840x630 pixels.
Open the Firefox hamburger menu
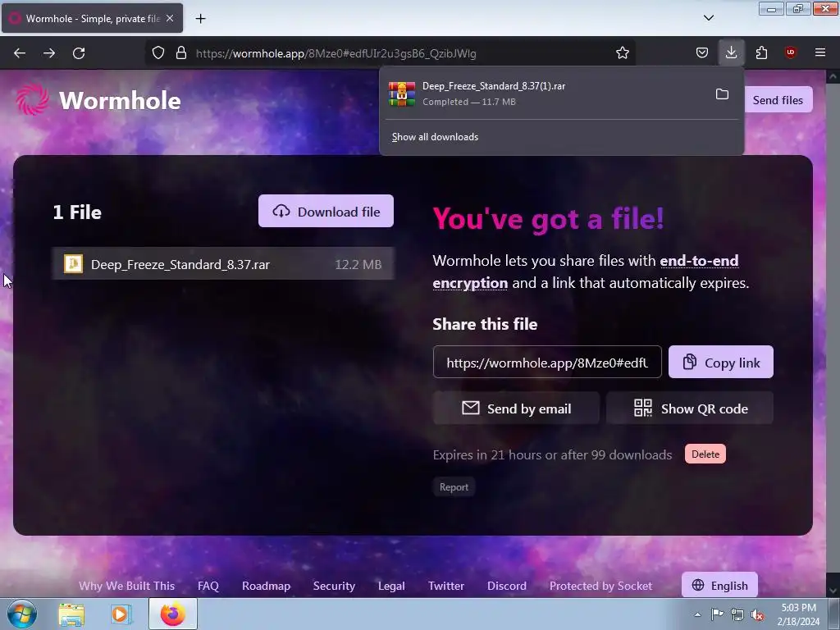(x=820, y=52)
